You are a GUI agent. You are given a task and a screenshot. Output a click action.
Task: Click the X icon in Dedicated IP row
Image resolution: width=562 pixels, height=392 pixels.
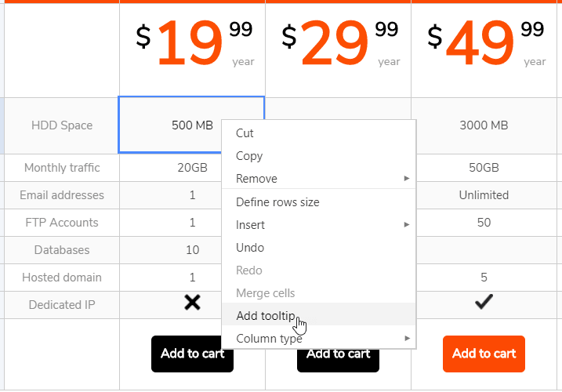(192, 303)
